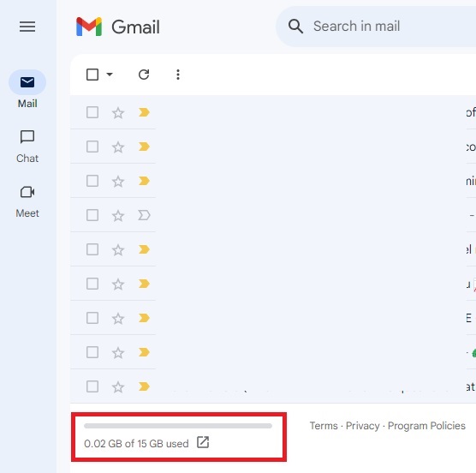Toggle the eighth email's yellow importance marker
Screen dimensions: 476x473
(x=144, y=352)
